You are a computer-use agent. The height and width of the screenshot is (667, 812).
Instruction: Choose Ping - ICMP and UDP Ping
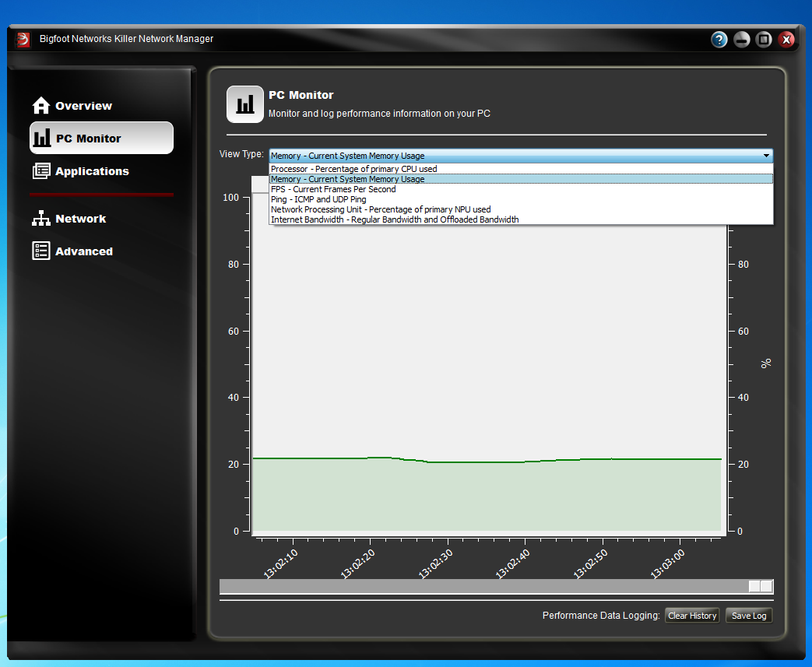coord(521,199)
